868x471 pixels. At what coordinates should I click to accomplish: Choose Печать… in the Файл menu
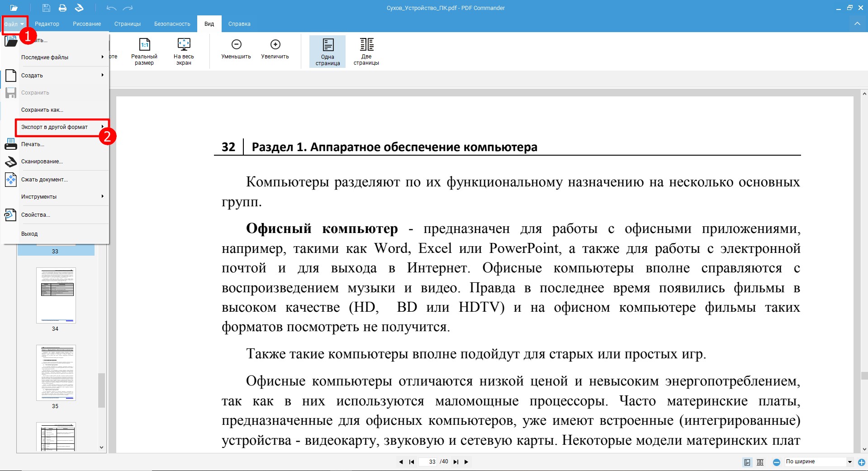(56, 144)
